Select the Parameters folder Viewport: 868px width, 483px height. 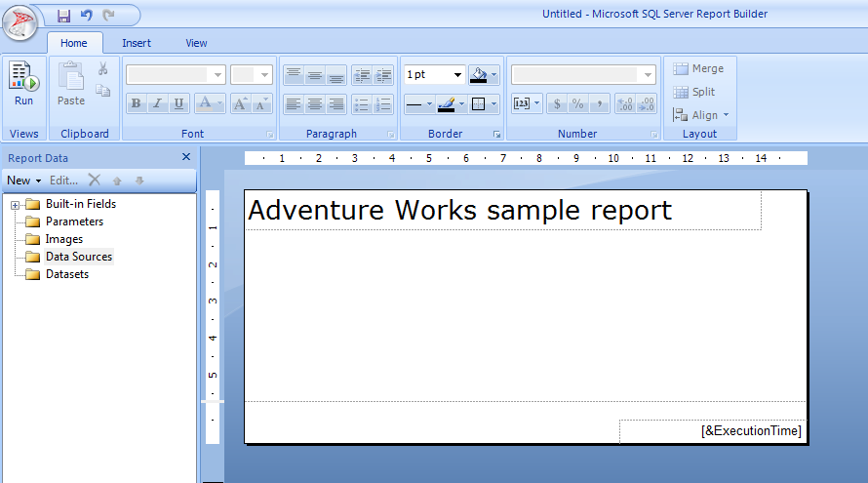tap(74, 221)
